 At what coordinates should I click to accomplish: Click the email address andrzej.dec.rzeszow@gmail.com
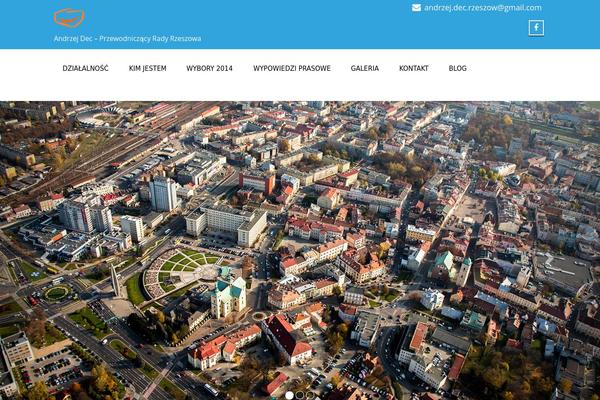pos(482,7)
